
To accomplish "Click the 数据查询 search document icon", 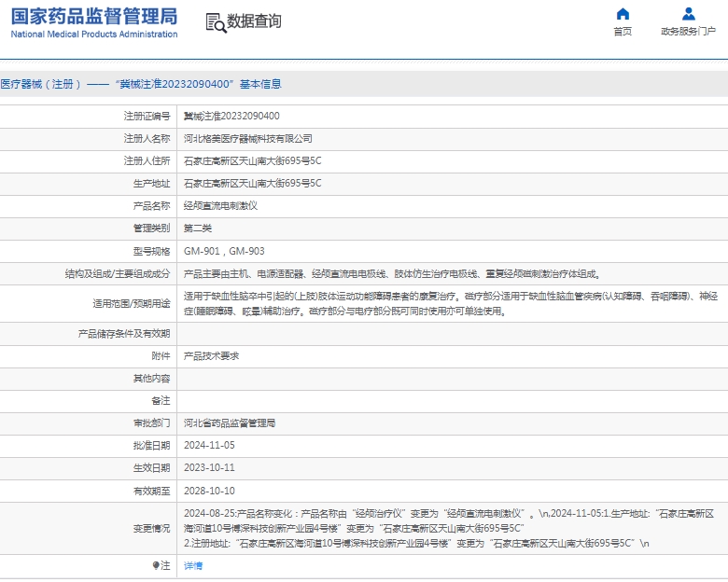I will click(x=216, y=22).
